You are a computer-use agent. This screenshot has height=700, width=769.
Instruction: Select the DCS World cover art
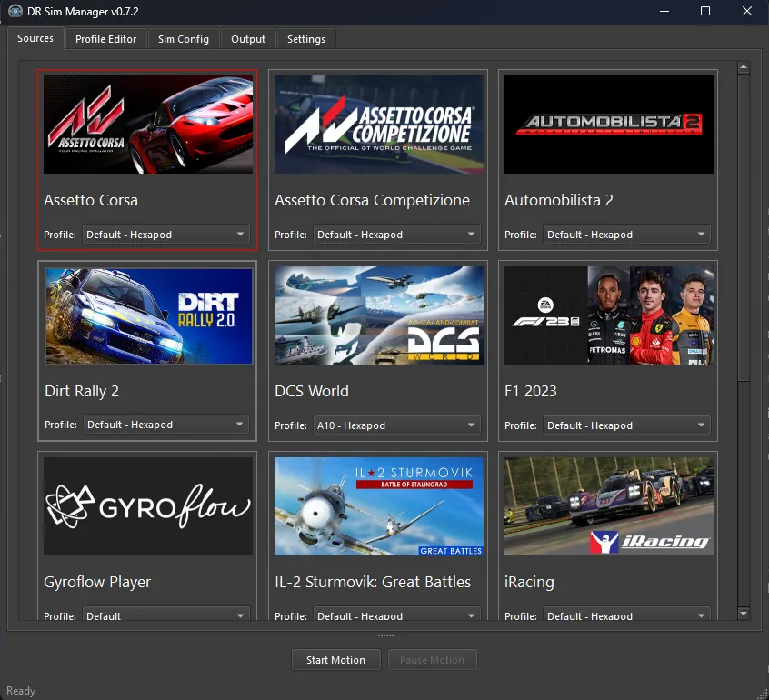click(x=379, y=315)
